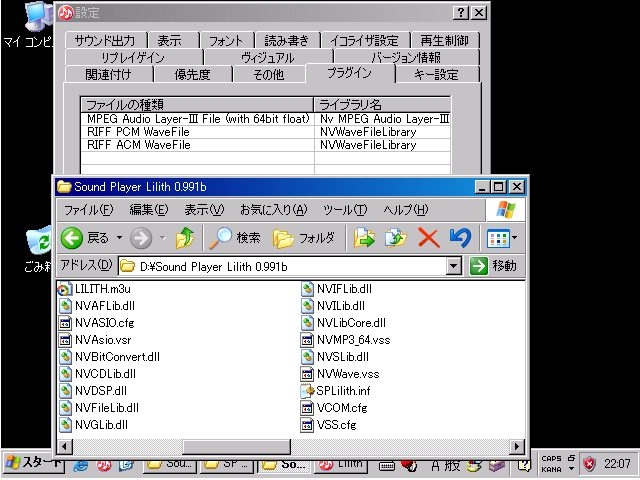Select the NVASIO.cfg file icon

click(x=65, y=323)
